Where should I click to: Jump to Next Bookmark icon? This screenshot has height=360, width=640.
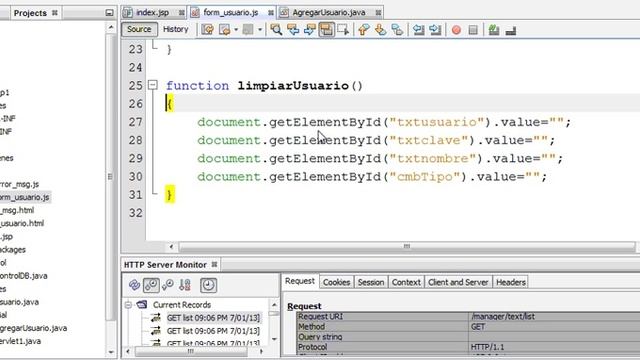tap(380, 30)
